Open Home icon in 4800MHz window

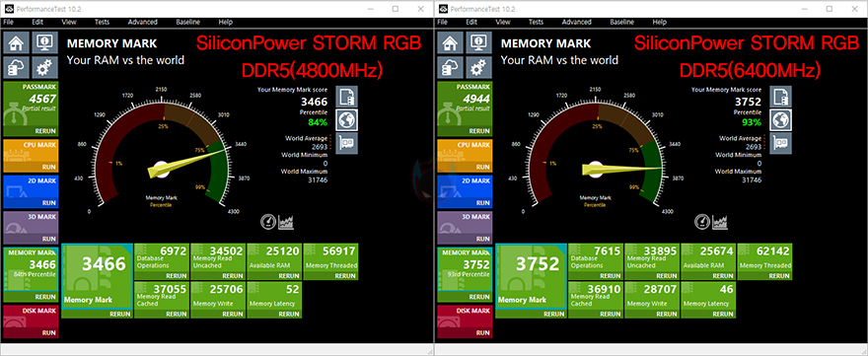tap(16, 42)
